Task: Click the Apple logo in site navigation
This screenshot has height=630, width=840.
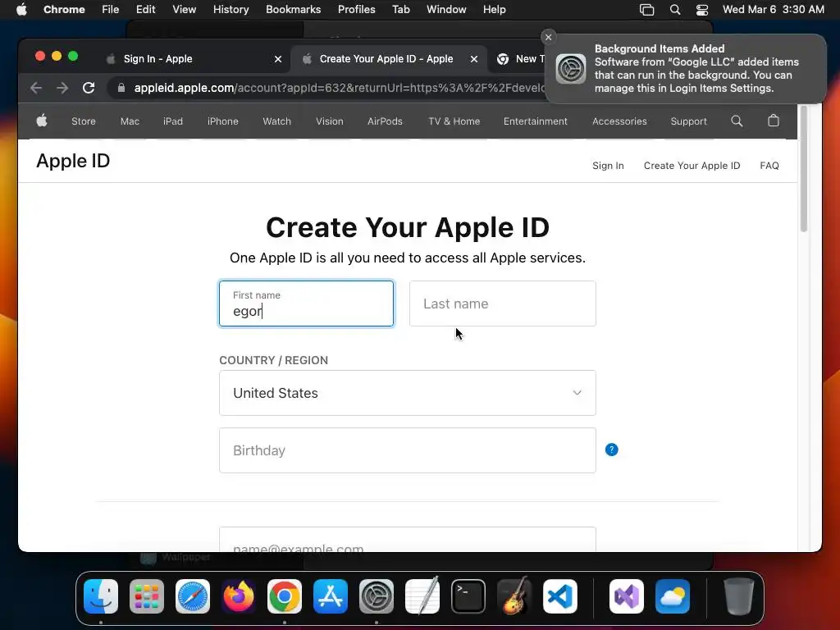Action: coord(42,121)
